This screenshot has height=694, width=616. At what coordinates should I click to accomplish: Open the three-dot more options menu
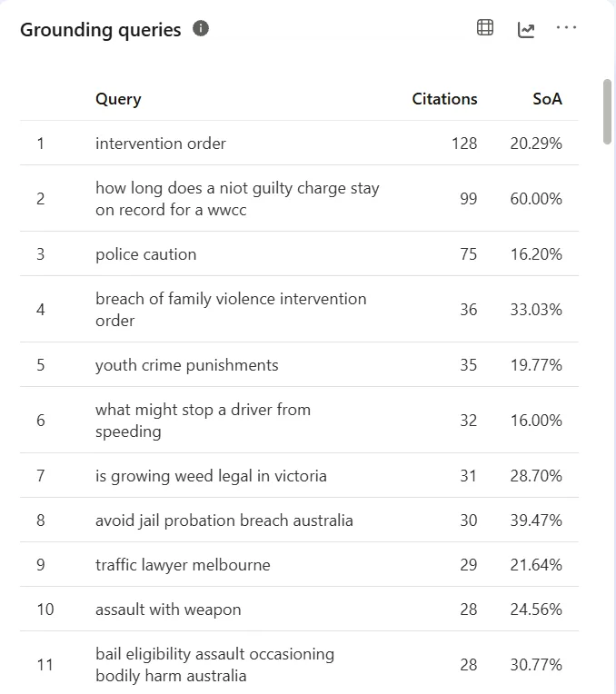pos(566,27)
